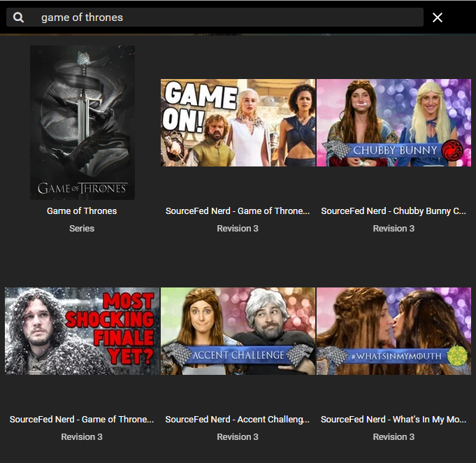This screenshot has height=463, width=476.
Task: Click 'Revision 3' under What's In My Mouth
Action: tap(394, 437)
